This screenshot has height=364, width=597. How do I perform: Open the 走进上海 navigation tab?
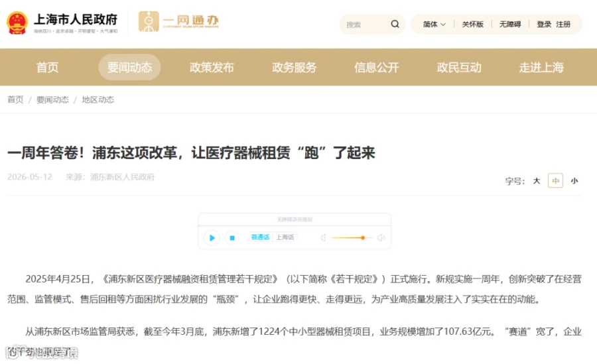click(x=541, y=68)
